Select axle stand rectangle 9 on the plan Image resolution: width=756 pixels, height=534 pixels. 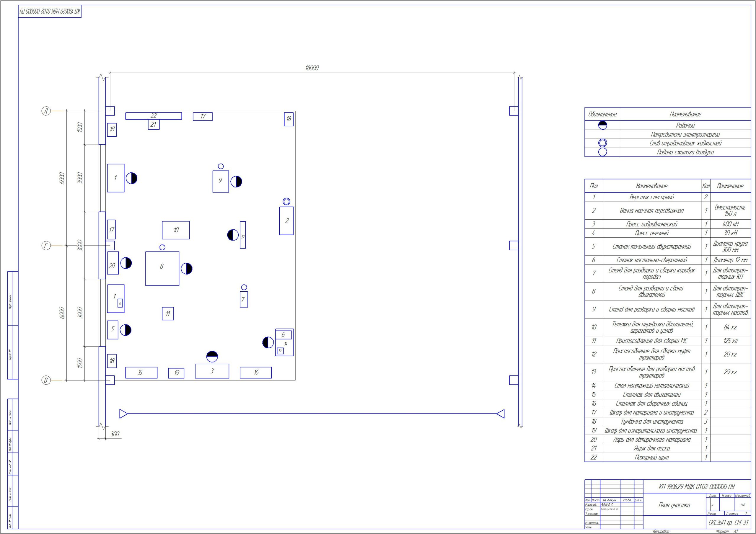[221, 182]
